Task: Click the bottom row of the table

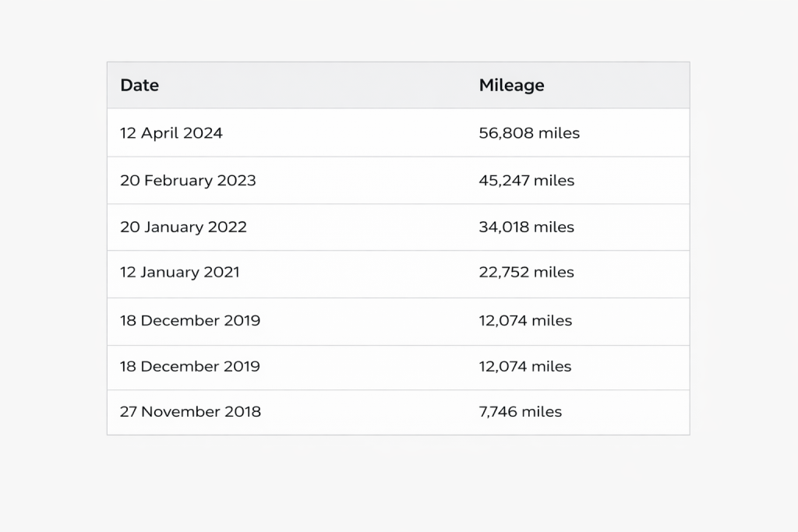Action: 399,411
